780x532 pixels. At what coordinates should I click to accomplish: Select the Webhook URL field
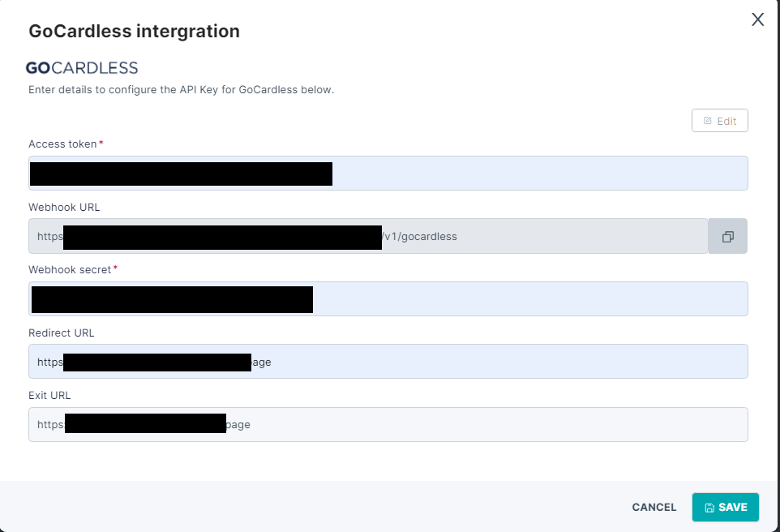point(368,236)
